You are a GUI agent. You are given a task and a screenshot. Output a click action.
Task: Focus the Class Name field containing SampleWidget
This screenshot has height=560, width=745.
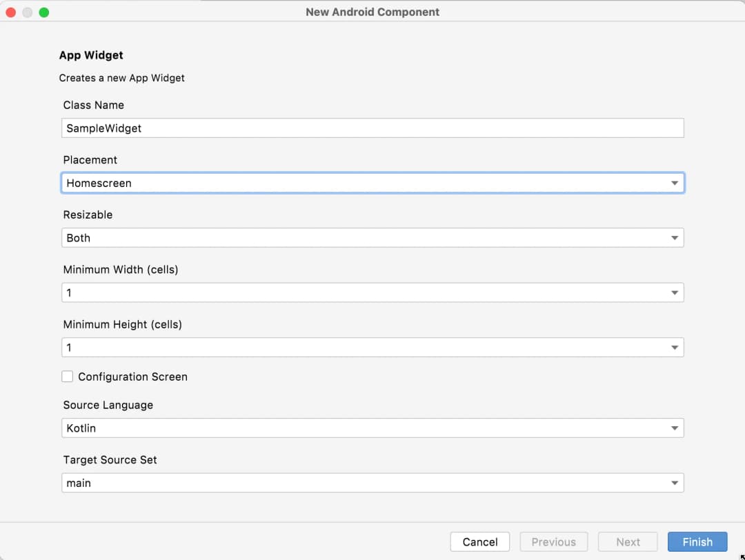coord(372,128)
